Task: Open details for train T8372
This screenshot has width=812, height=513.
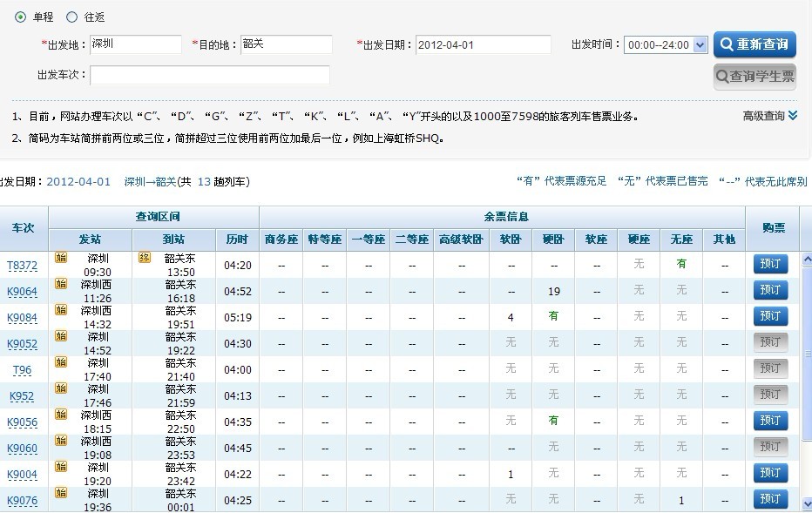Action: point(23,264)
